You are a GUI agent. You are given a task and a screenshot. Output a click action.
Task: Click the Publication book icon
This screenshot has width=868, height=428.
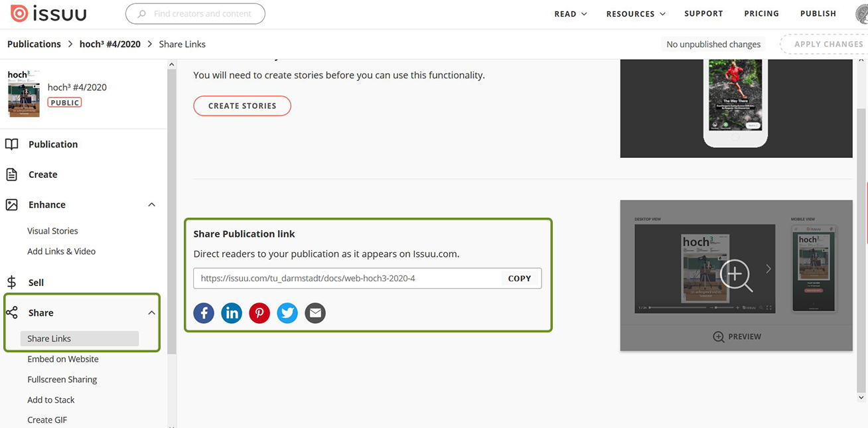click(x=11, y=144)
